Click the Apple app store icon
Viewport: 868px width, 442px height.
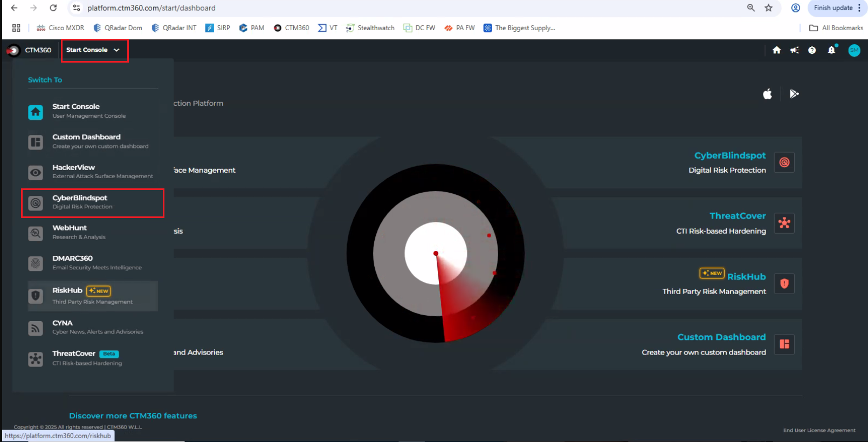767,94
